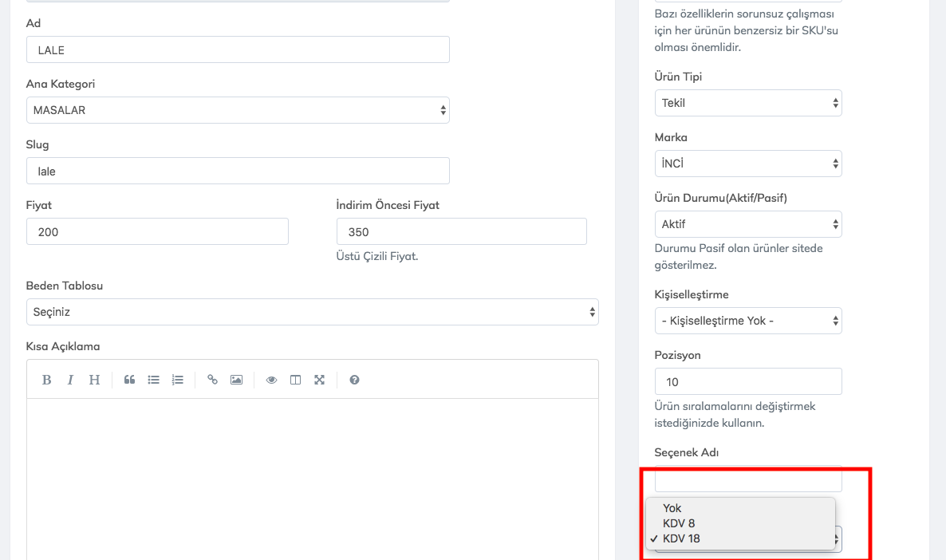Toggle side-by-side view in the editor
This screenshot has width=946, height=560.
[295, 380]
